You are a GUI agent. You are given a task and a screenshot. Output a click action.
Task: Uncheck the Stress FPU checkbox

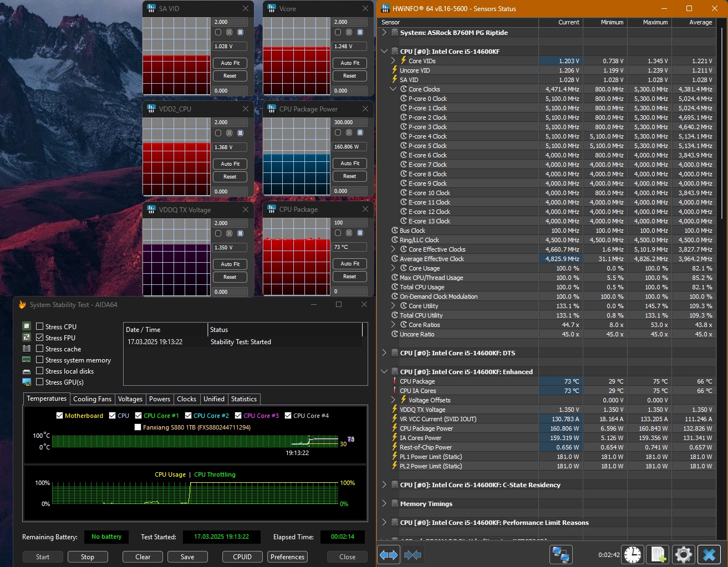(40, 338)
